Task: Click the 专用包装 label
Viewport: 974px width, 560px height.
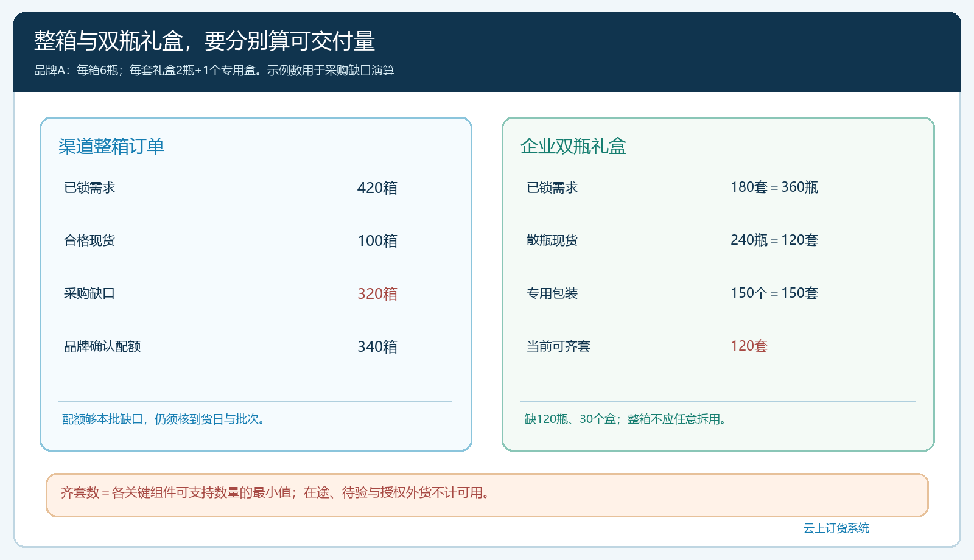Action: (552, 293)
